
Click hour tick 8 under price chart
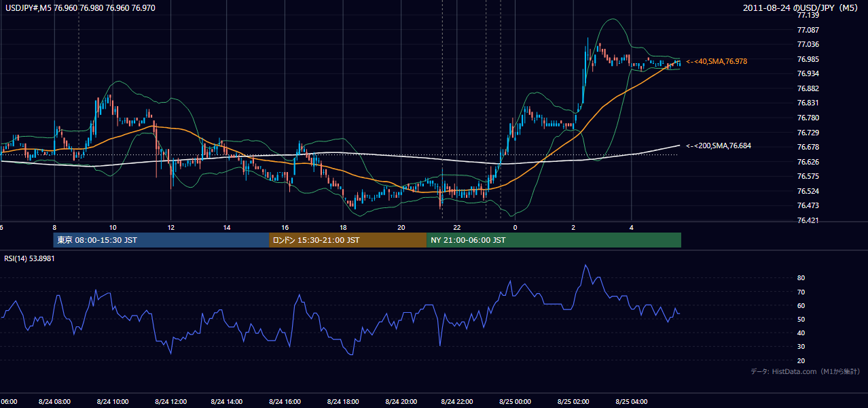click(x=54, y=227)
